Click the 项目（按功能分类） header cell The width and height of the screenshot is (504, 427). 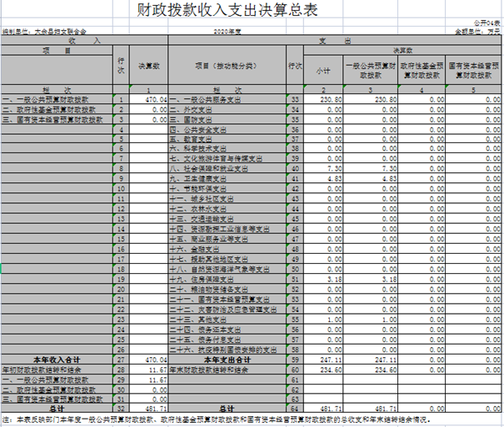point(226,65)
